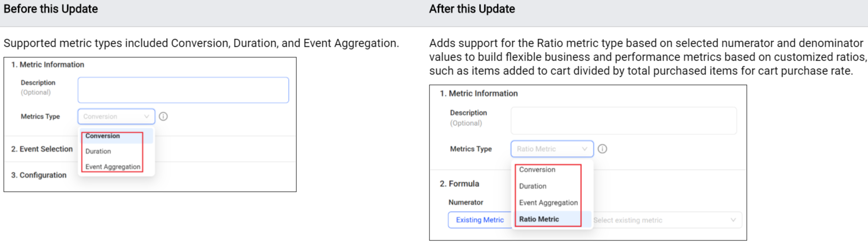Click info icon beside the Conversion metrics dropdown
Image resolution: width=868 pixels, height=249 pixels.
(163, 116)
